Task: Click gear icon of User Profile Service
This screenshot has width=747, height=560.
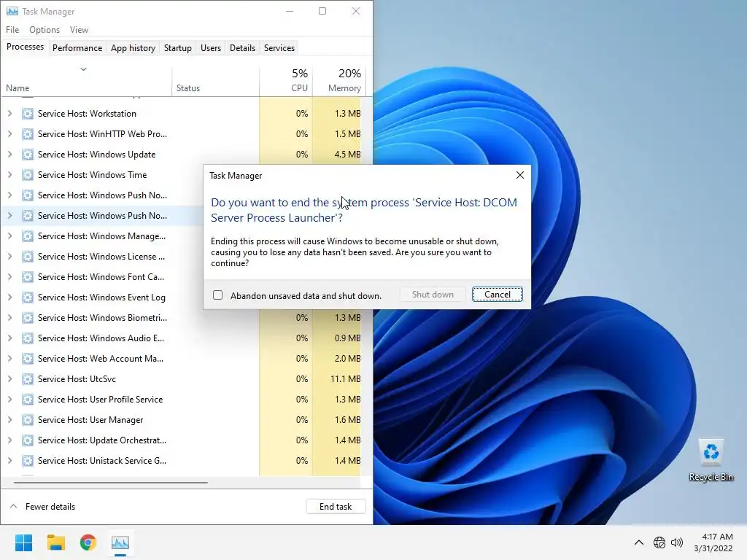Action: click(28, 399)
